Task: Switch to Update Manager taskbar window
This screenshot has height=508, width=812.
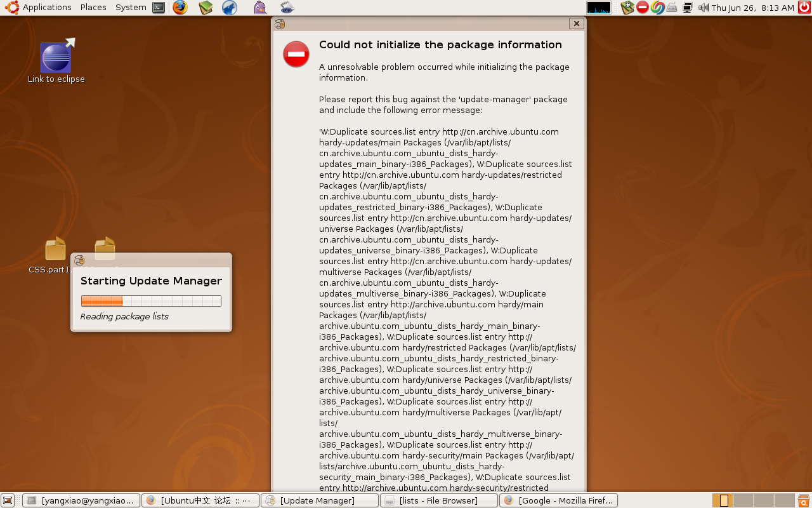Action: pyautogui.click(x=319, y=500)
